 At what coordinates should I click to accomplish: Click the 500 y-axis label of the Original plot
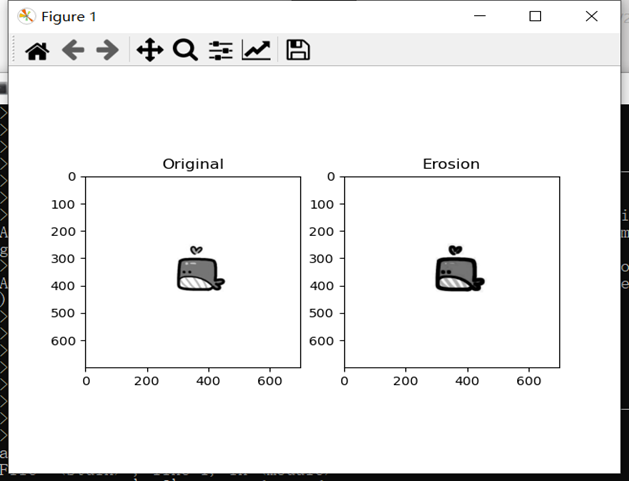pyautogui.click(x=63, y=313)
